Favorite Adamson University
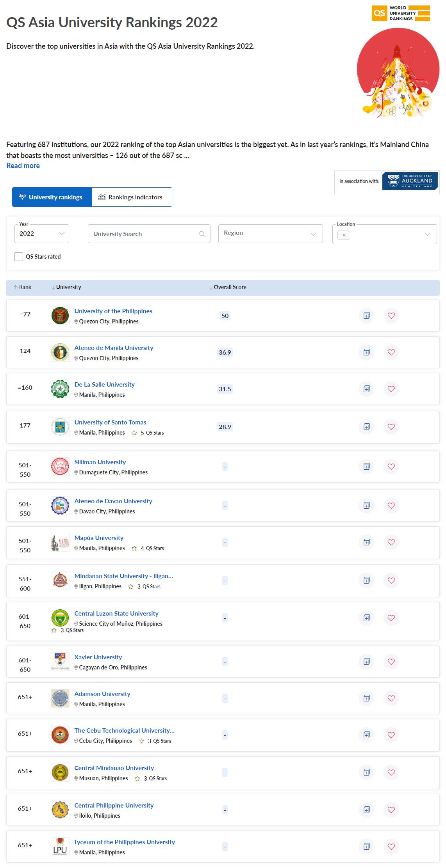Viewport: 446px width, 868px height. (x=391, y=698)
